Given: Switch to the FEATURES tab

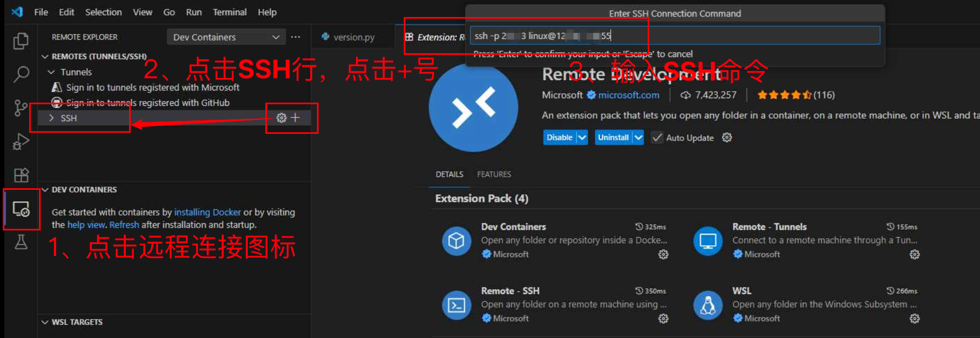Looking at the screenshot, I should click(494, 174).
